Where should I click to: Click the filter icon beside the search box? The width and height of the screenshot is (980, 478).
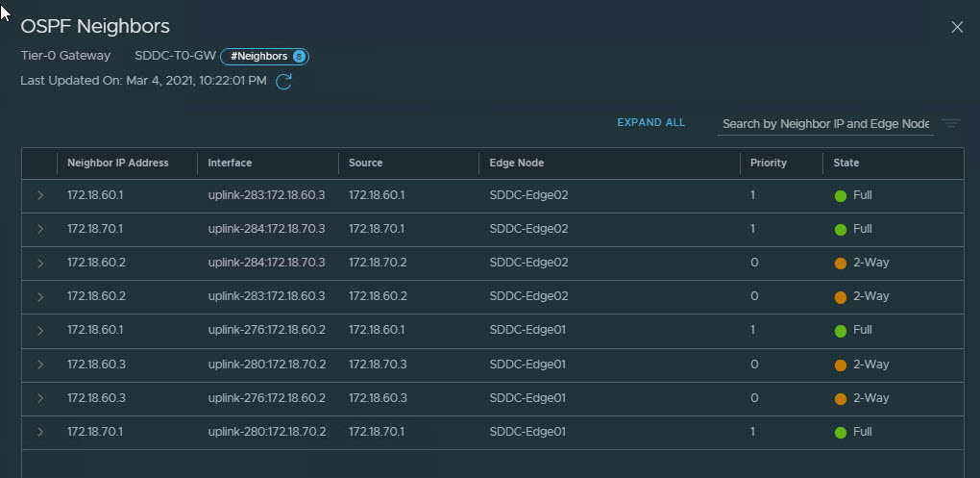950,123
